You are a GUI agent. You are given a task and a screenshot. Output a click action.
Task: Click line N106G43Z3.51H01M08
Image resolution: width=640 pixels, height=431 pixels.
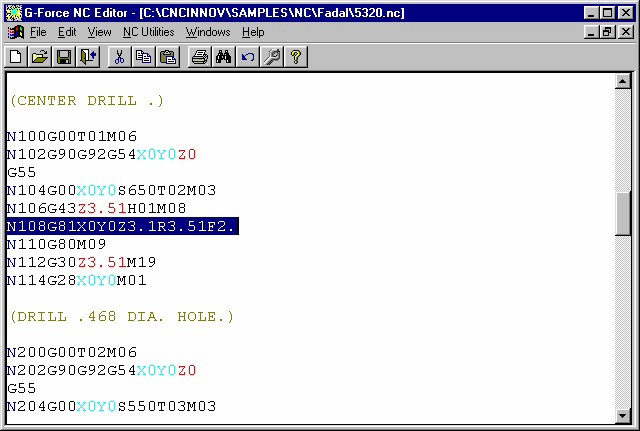coord(96,208)
